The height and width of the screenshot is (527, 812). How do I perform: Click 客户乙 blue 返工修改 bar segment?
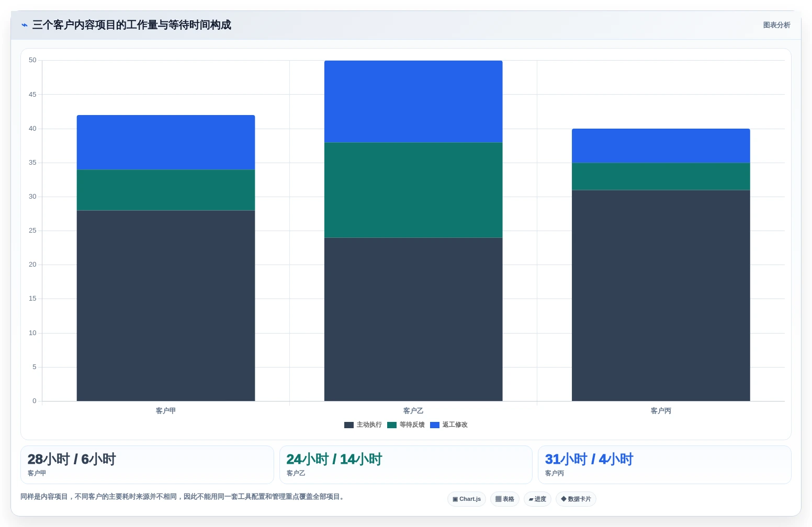413,101
